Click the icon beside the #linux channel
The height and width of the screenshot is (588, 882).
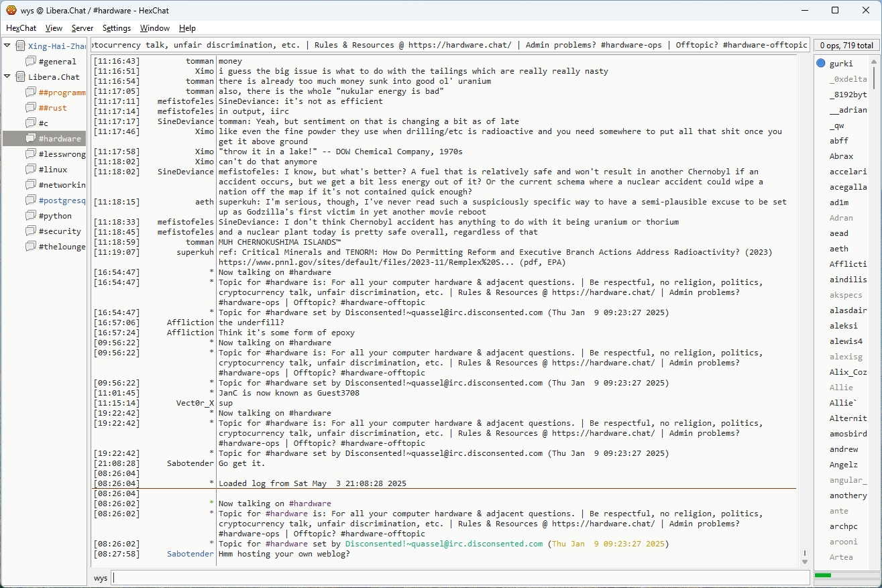31,169
